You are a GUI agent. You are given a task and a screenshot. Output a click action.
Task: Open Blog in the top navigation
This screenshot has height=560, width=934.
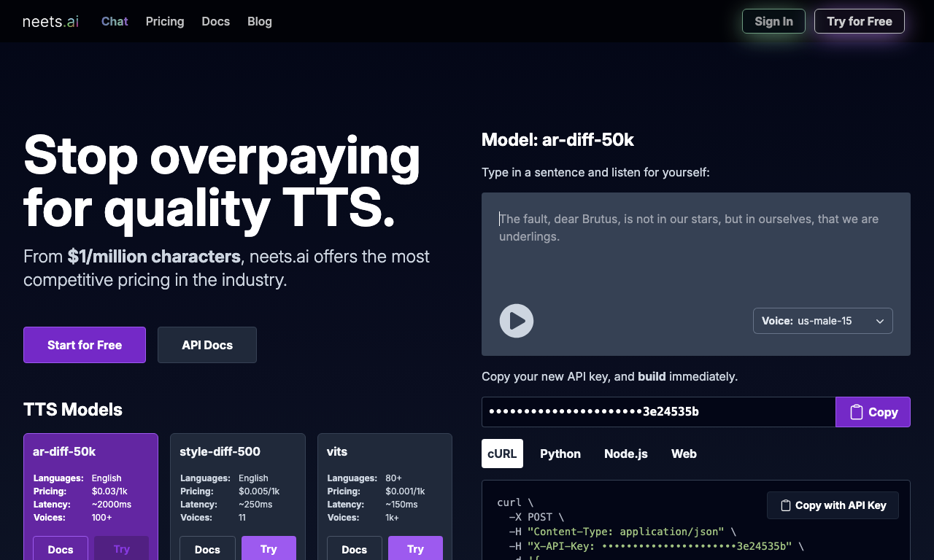point(260,21)
